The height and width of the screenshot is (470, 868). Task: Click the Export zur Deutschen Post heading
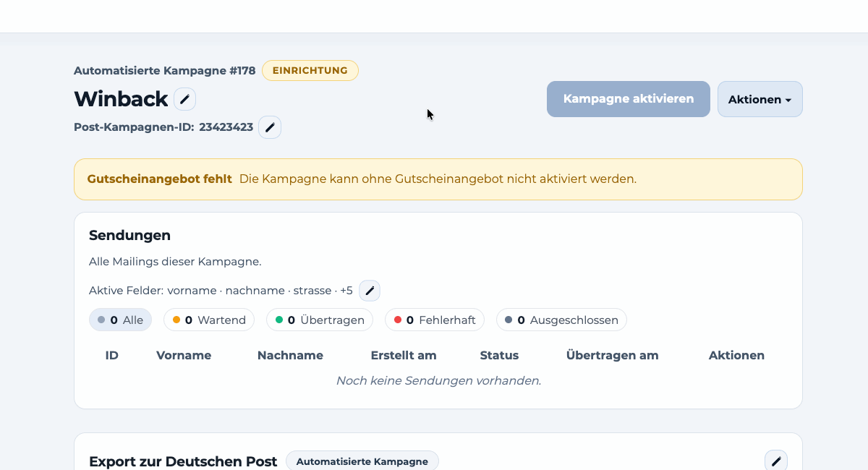click(x=183, y=461)
